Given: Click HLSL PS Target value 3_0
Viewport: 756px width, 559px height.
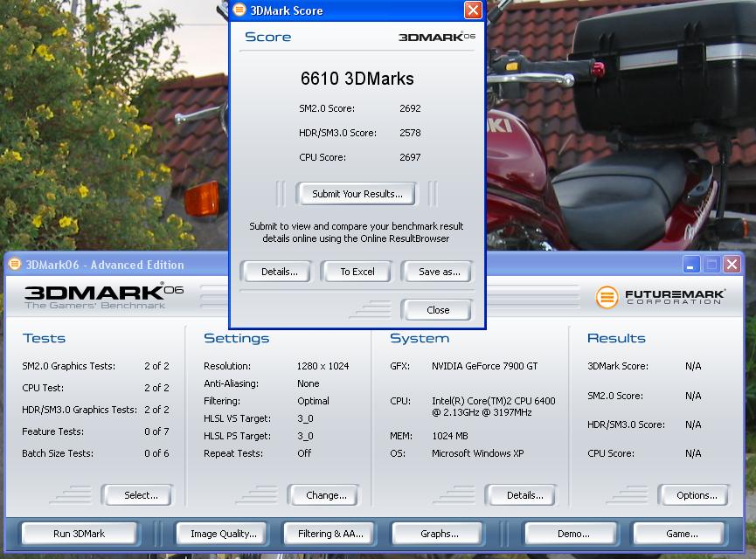Looking at the screenshot, I should coord(305,436).
